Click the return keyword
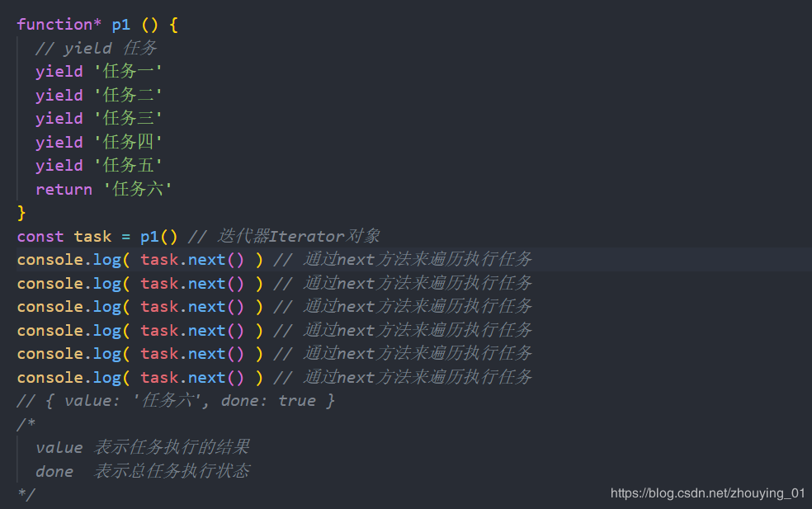The height and width of the screenshot is (509, 812). pyautogui.click(x=64, y=189)
